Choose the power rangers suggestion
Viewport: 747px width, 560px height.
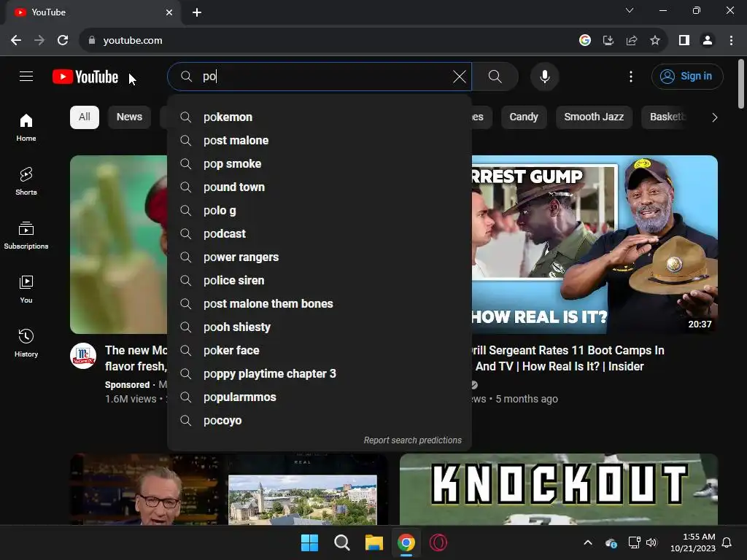320,257
